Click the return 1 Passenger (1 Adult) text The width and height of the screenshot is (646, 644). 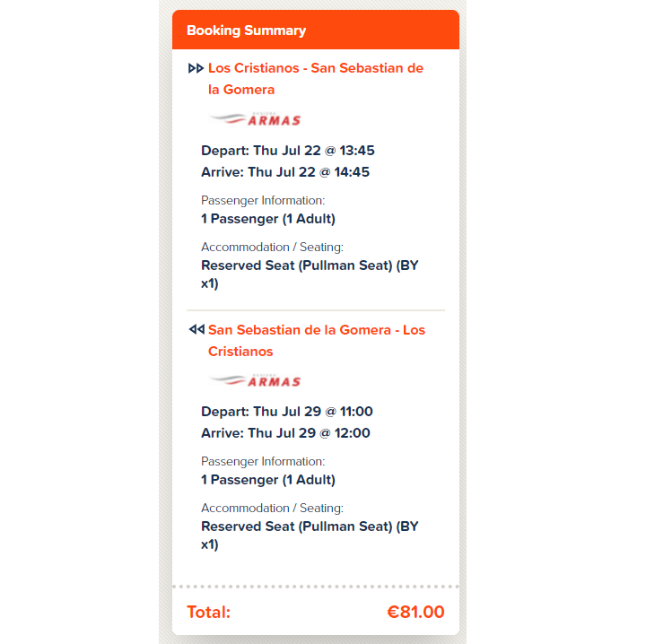[x=268, y=480]
